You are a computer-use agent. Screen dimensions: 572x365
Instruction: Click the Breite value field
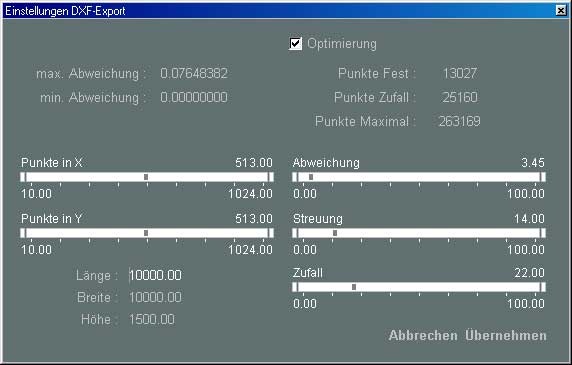155,298
